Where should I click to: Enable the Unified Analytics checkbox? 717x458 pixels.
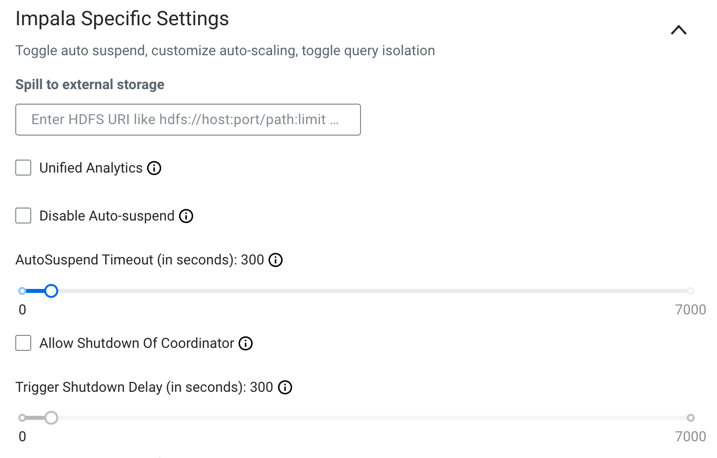(23, 168)
